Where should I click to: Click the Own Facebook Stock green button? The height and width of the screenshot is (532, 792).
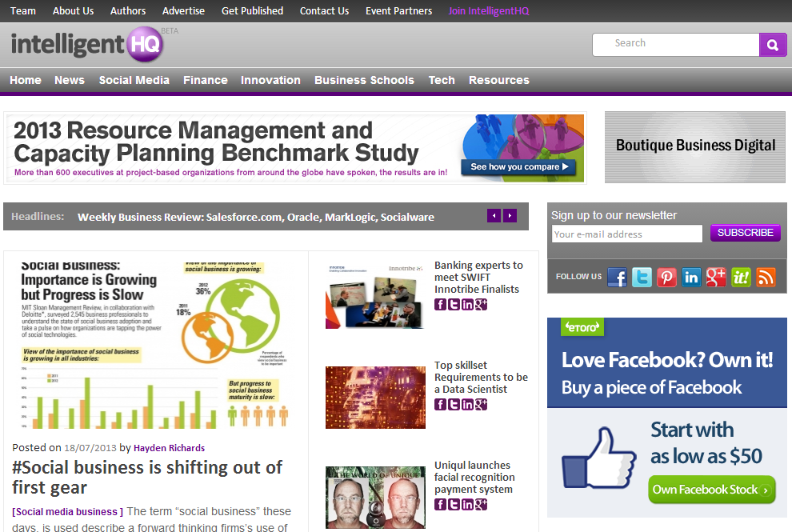(x=712, y=490)
